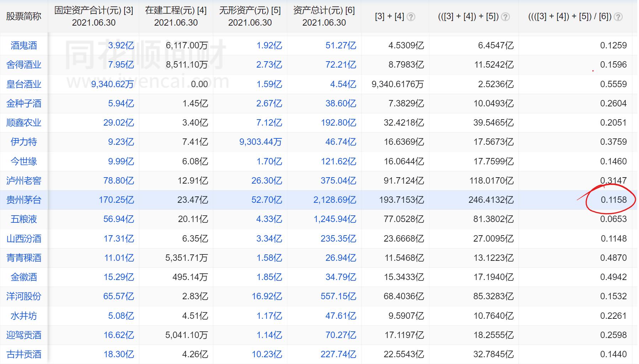
Task: Sort by 在建工程(元) [4] column header
Action: point(176,16)
